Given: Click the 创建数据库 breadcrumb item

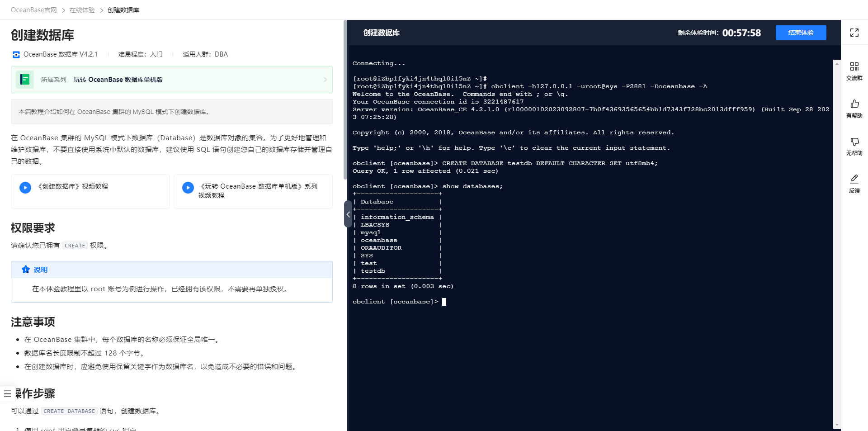Looking at the screenshot, I should 123,10.
